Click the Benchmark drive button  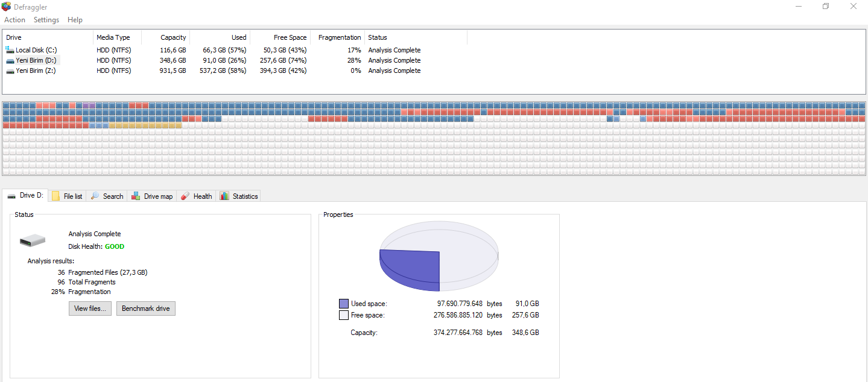(x=146, y=308)
